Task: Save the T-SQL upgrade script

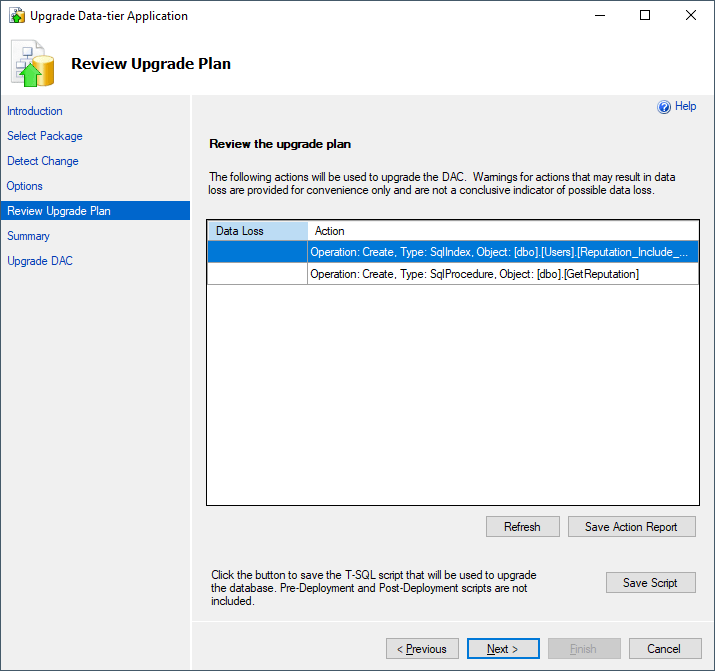Action: pyautogui.click(x=650, y=583)
